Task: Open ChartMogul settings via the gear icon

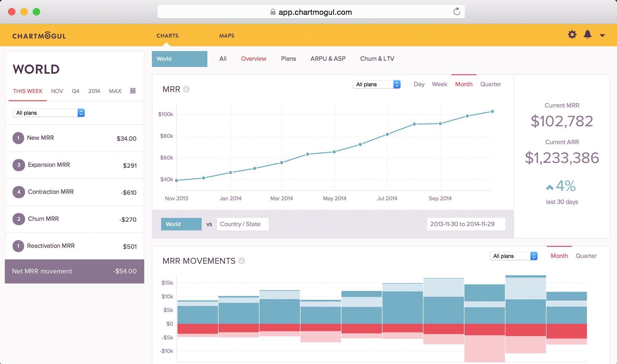Action: (x=572, y=35)
